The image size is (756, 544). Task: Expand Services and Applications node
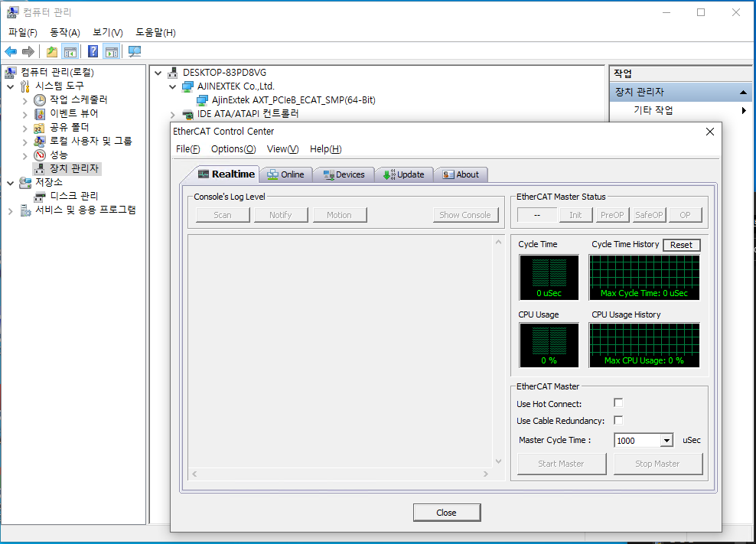(x=11, y=211)
